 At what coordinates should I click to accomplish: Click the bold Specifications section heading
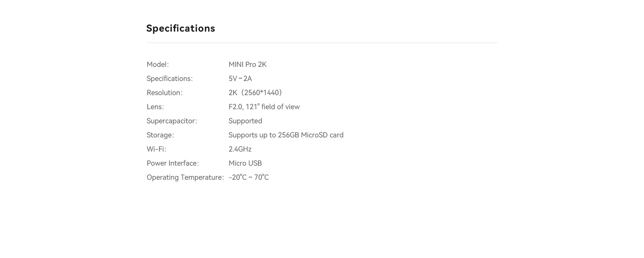coord(180,29)
